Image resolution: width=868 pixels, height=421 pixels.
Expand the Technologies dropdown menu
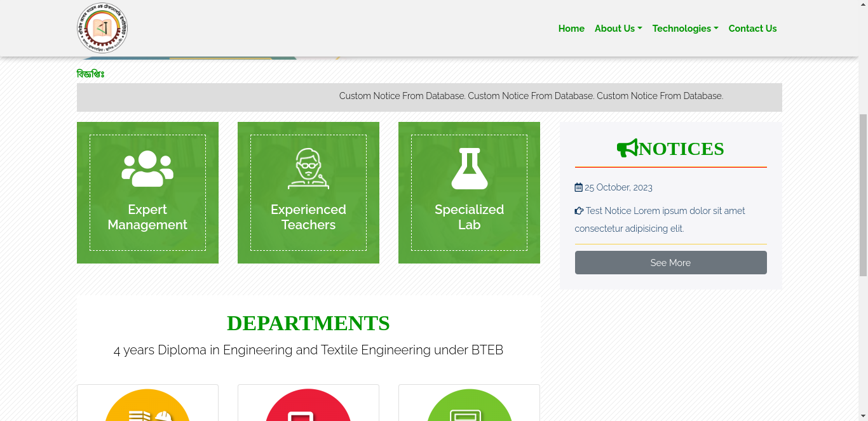click(x=685, y=29)
